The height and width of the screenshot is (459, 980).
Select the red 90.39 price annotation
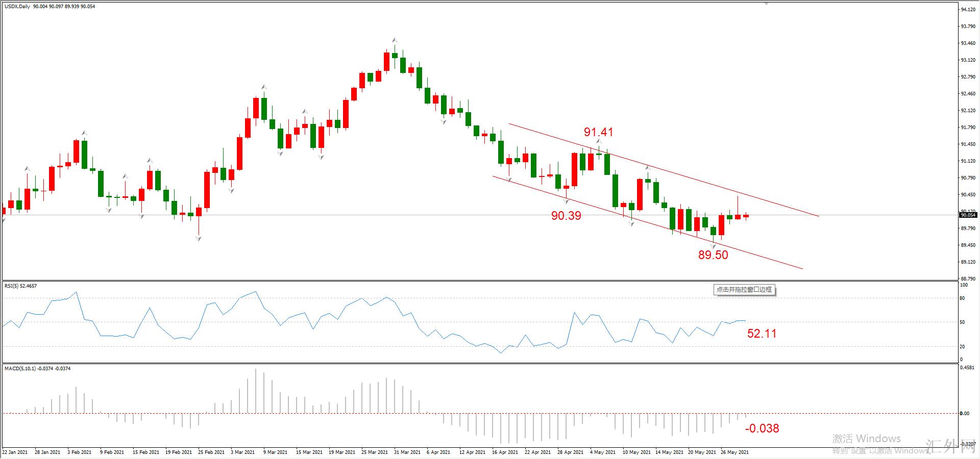[566, 216]
